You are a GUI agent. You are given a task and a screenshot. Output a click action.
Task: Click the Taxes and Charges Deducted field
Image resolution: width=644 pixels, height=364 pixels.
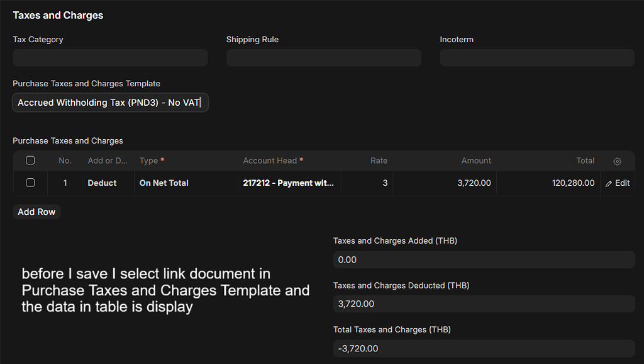(x=484, y=304)
